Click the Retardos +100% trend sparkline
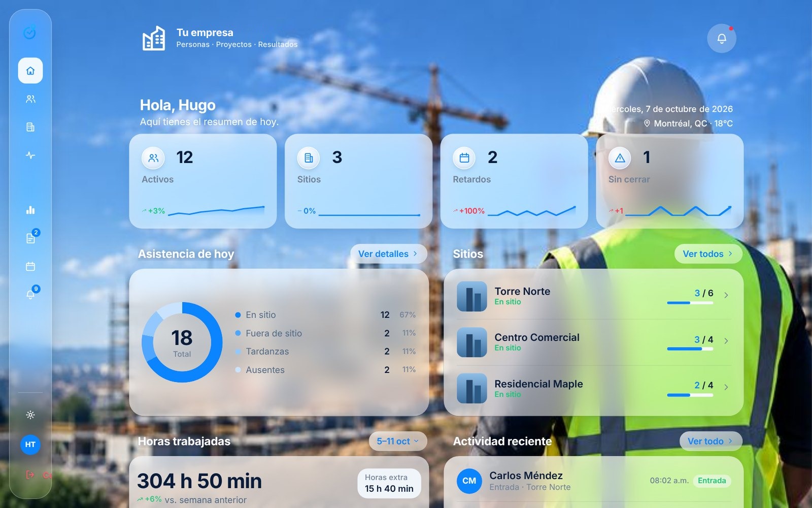Screen dimensions: 812x508 pos(531,211)
